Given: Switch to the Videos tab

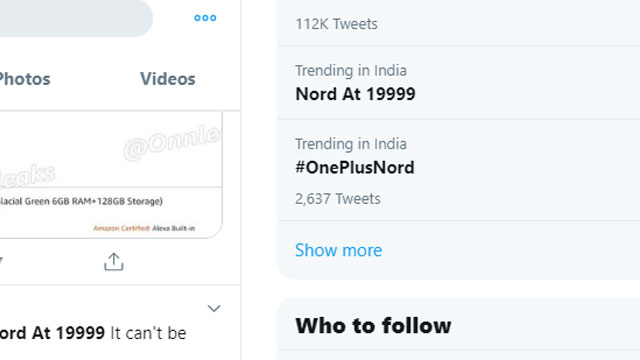Looking at the screenshot, I should click(x=168, y=79).
